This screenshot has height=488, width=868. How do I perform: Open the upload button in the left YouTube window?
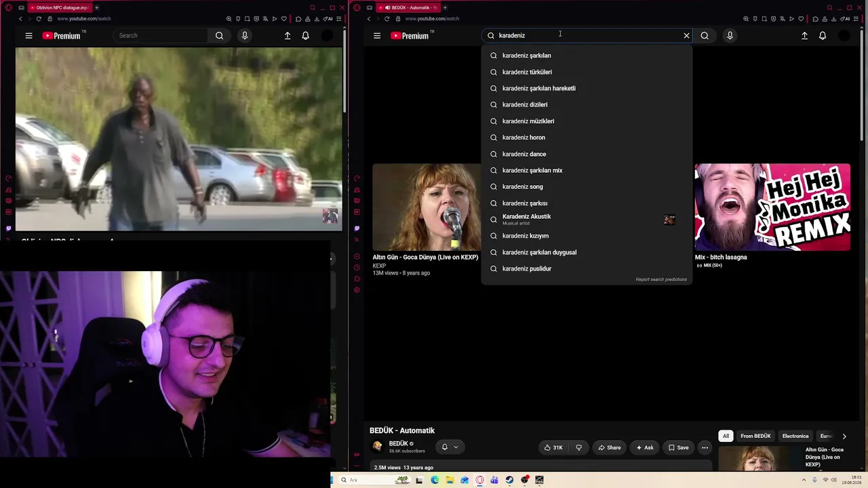pyautogui.click(x=288, y=35)
